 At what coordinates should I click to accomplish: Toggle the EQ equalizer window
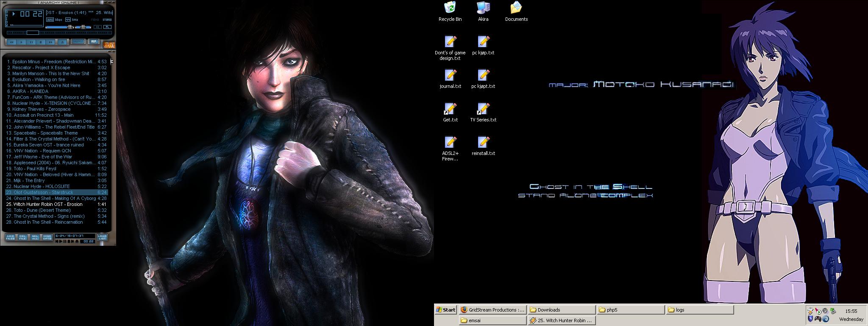tap(97, 27)
